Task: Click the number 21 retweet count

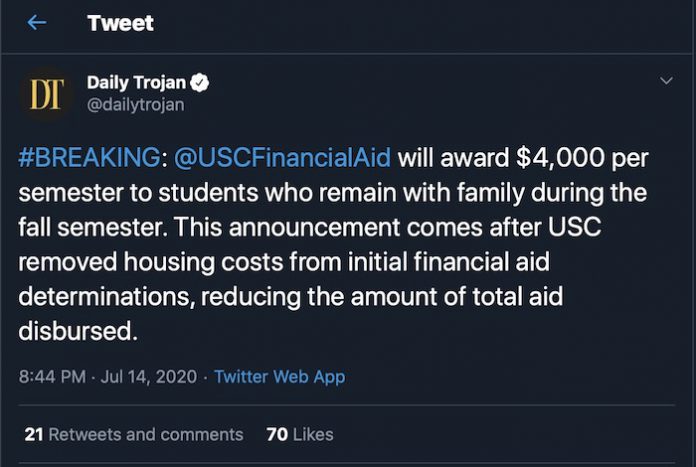Action: (34, 435)
